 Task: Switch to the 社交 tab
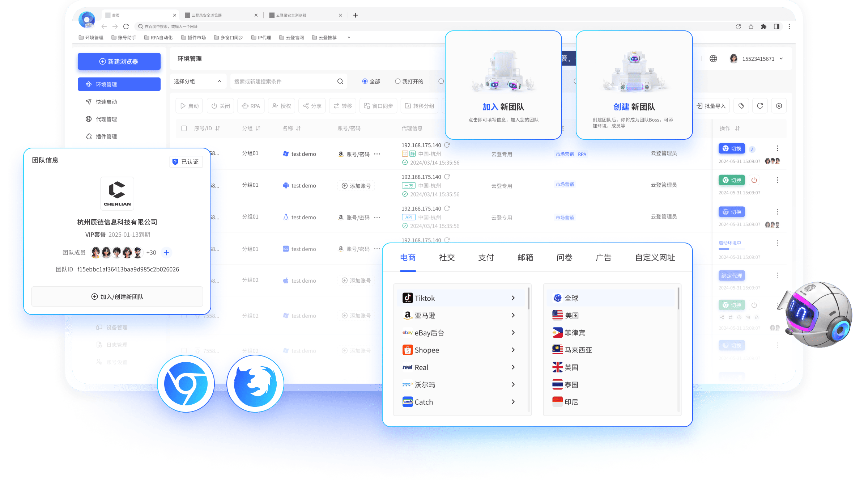tap(447, 257)
